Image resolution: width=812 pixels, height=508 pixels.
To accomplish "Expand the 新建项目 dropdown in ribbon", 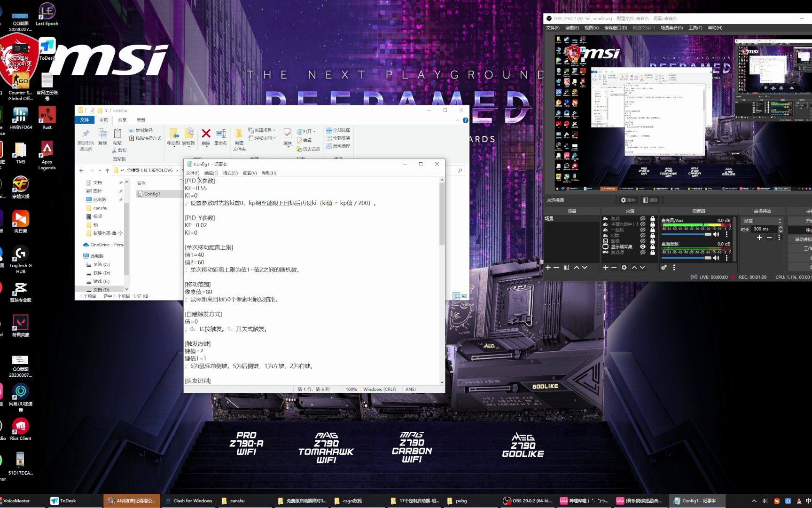I will click(274, 130).
